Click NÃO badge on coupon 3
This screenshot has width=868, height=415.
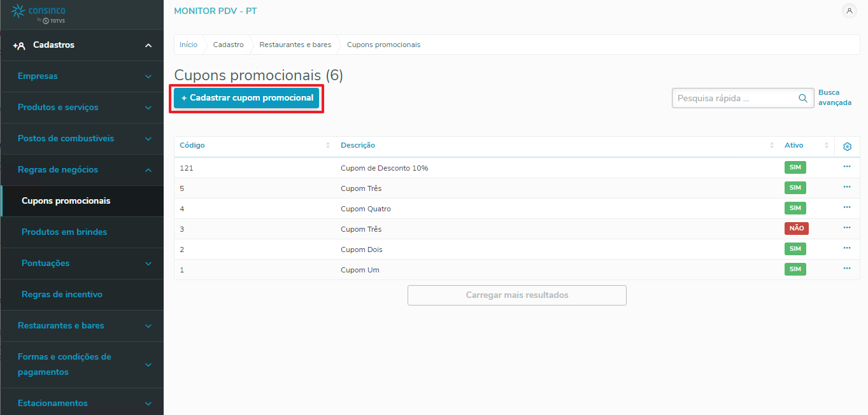797,229
